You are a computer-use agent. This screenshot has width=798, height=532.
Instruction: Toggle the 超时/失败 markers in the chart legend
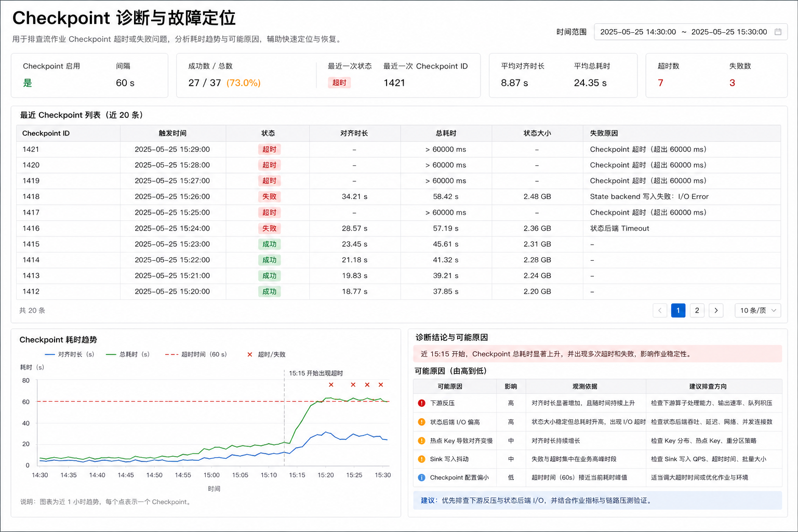pyautogui.click(x=267, y=354)
